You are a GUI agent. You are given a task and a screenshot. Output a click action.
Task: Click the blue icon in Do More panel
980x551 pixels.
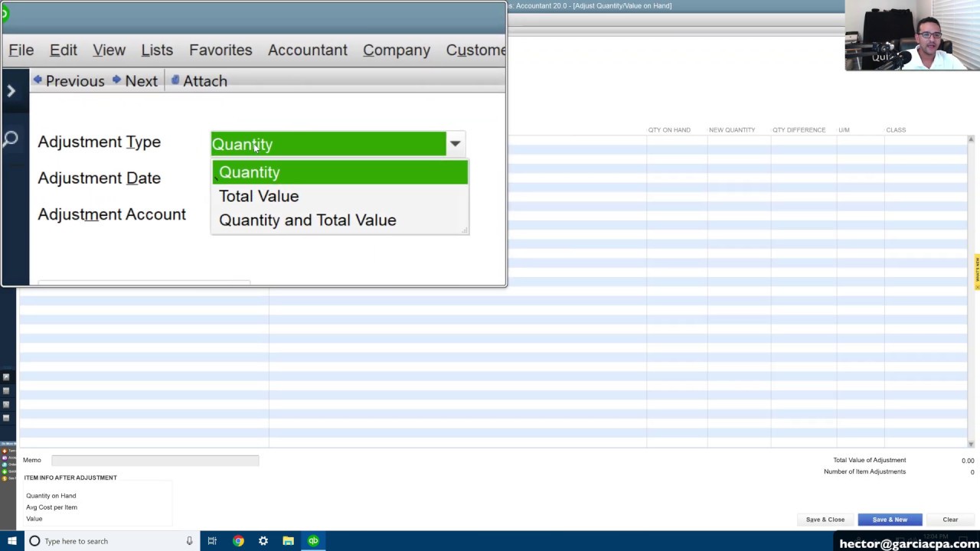[5, 465]
